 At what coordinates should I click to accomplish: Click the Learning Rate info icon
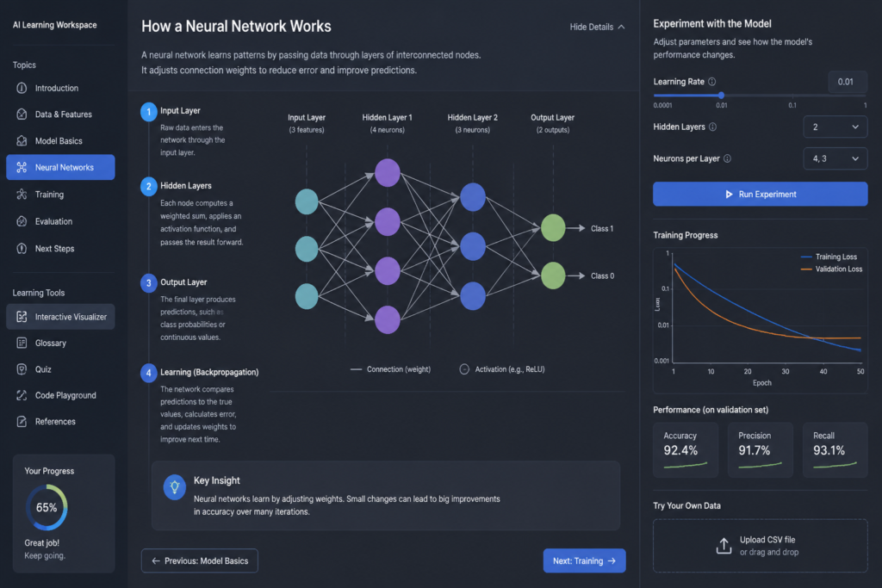712,82
